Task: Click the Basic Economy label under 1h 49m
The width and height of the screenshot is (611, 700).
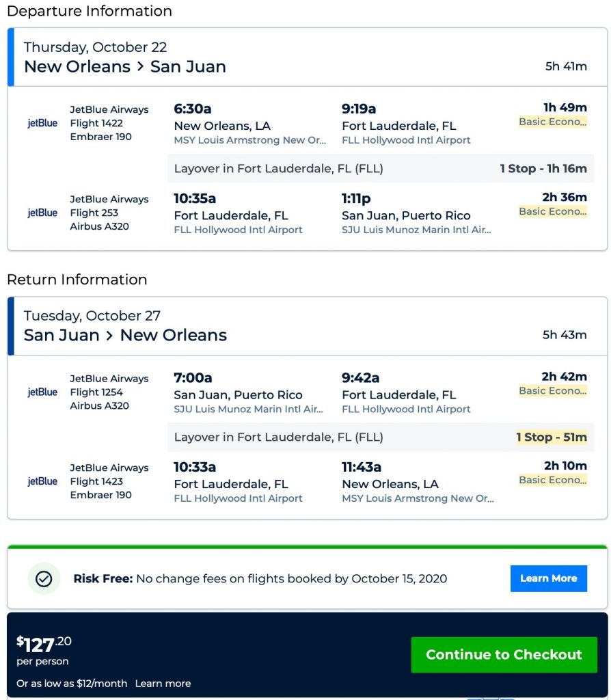Action: pyautogui.click(x=552, y=122)
